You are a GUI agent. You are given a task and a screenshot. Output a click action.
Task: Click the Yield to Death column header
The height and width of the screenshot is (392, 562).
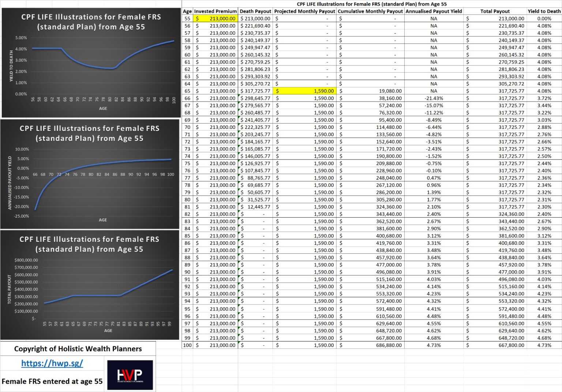coord(544,11)
